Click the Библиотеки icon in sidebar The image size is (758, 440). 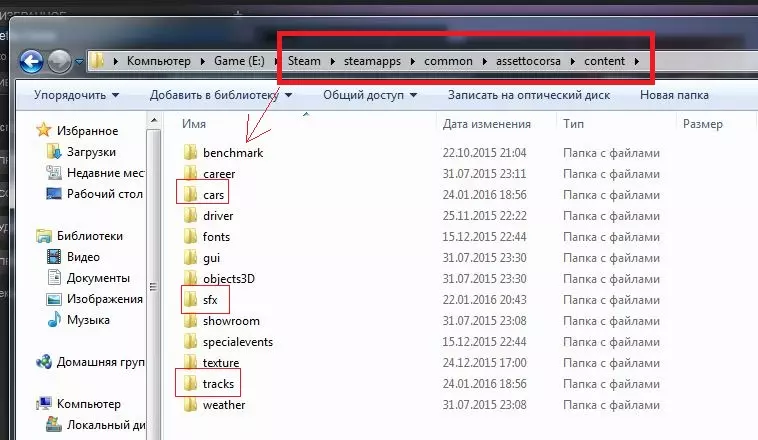click(x=44, y=236)
